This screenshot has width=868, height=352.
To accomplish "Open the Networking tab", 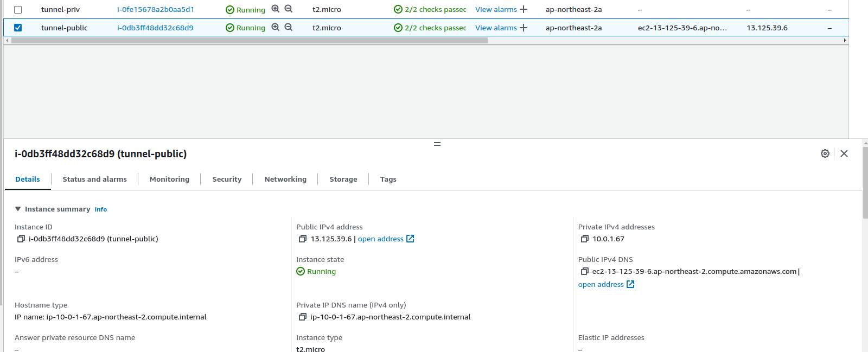I will pyautogui.click(x=285, y=179).
